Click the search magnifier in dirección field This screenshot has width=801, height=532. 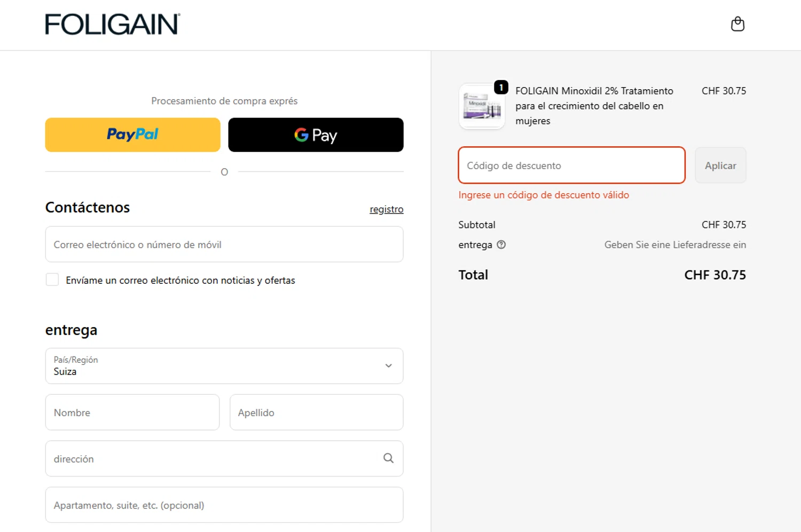388,458
